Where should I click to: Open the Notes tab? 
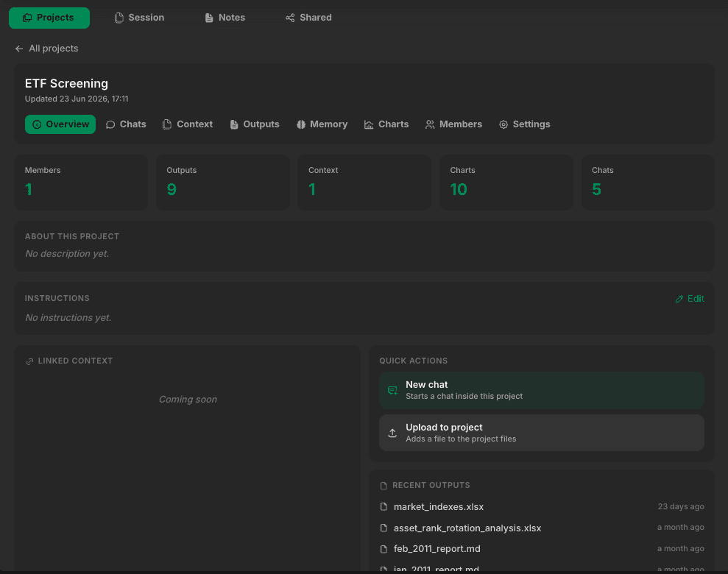(x=225, y=18)
